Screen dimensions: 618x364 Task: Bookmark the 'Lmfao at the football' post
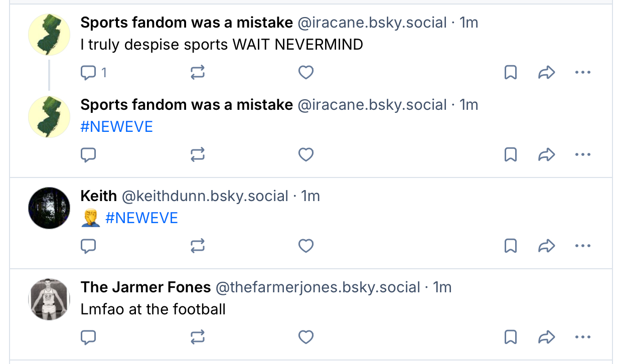pos(510,337)
